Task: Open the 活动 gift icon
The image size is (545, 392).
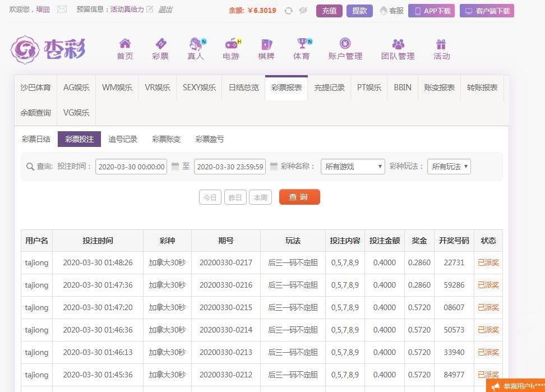Action: [x=441, y=44]
